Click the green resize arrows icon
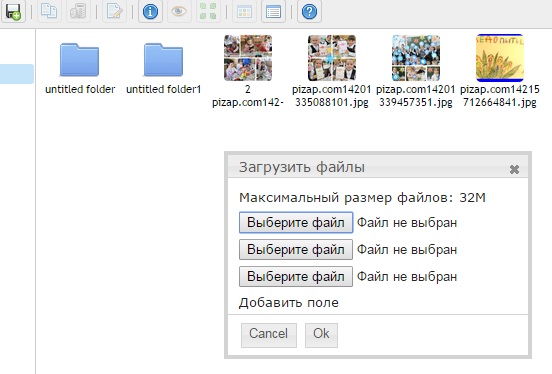552x374 pixels. coord(208,12)
